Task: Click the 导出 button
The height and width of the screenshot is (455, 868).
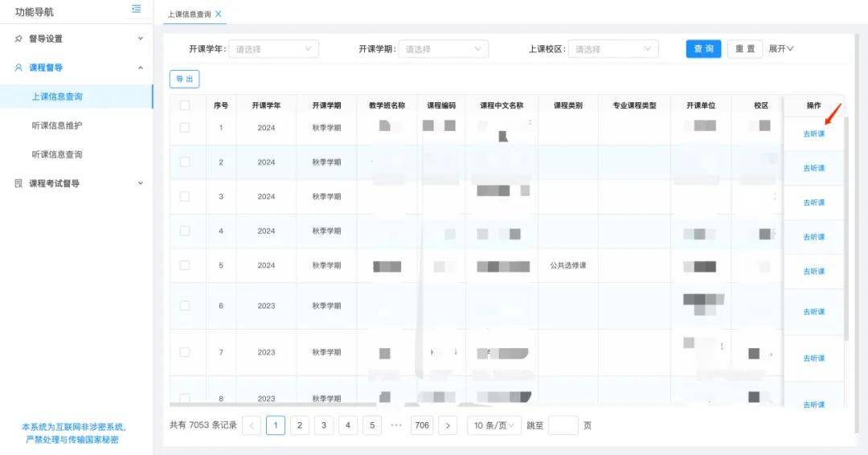Action: [184, 79]
